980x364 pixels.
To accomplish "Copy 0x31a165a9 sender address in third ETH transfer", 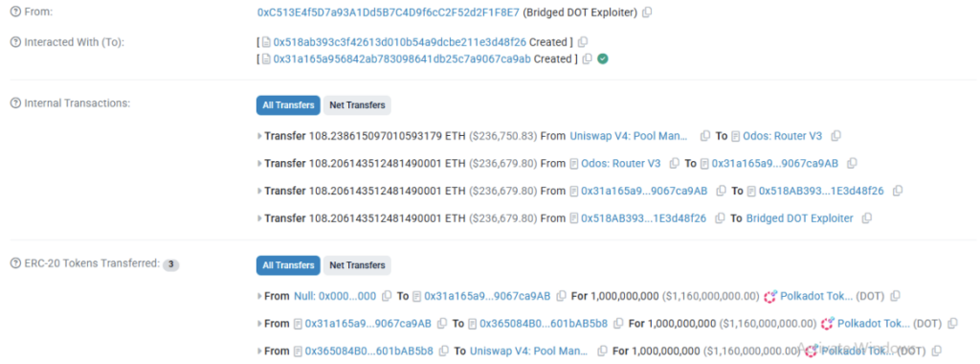I will click(x=721, y=191).
